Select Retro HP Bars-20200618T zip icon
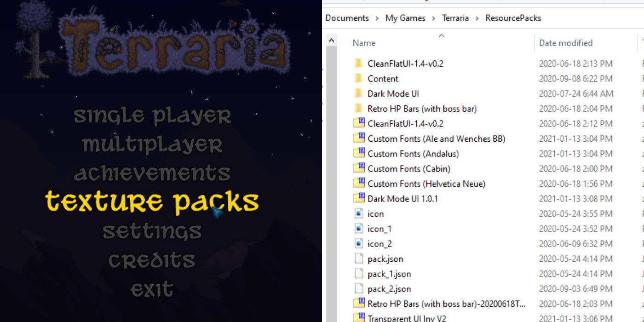Image resolution: width=644 pixels, height=322 pixels. click(359, 304)
